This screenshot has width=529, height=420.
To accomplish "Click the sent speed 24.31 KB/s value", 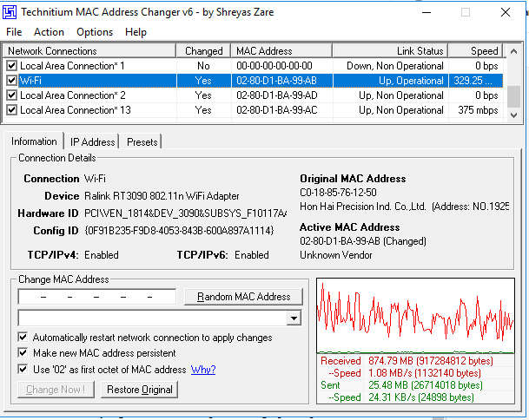I will tap(421, 397).
